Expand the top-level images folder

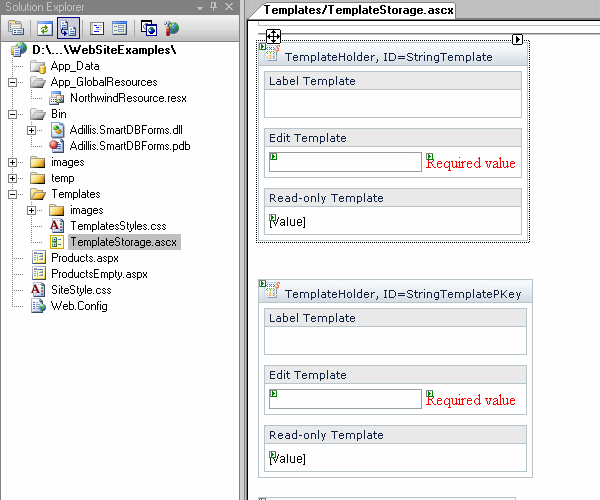click(12, 163)
